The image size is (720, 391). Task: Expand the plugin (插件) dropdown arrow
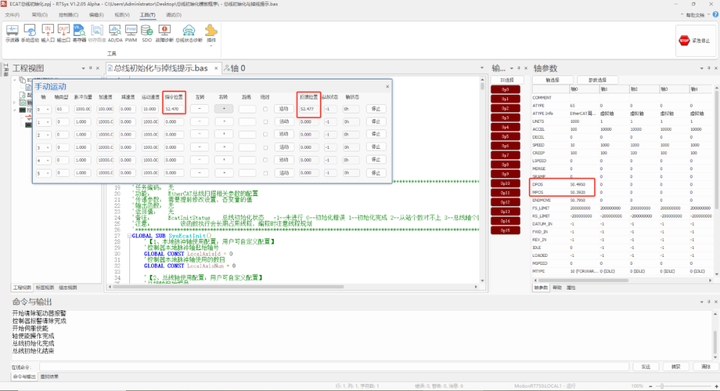click(x=211, y=45)
